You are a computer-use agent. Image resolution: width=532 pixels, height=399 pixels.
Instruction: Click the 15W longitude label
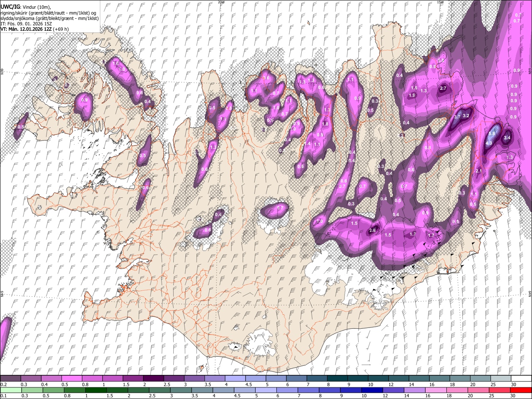pyautogui.click(x=440, y=2)
